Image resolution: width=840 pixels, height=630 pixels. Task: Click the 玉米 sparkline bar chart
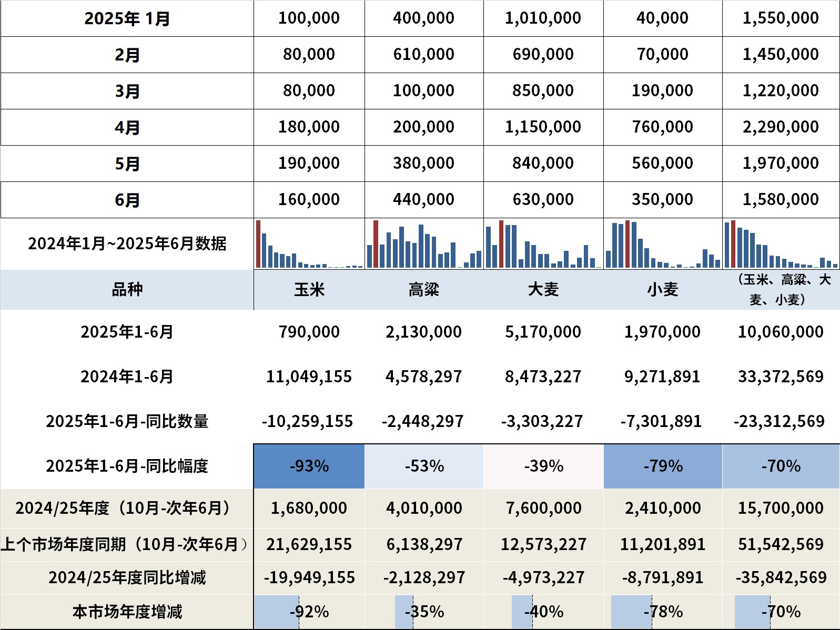309,244
